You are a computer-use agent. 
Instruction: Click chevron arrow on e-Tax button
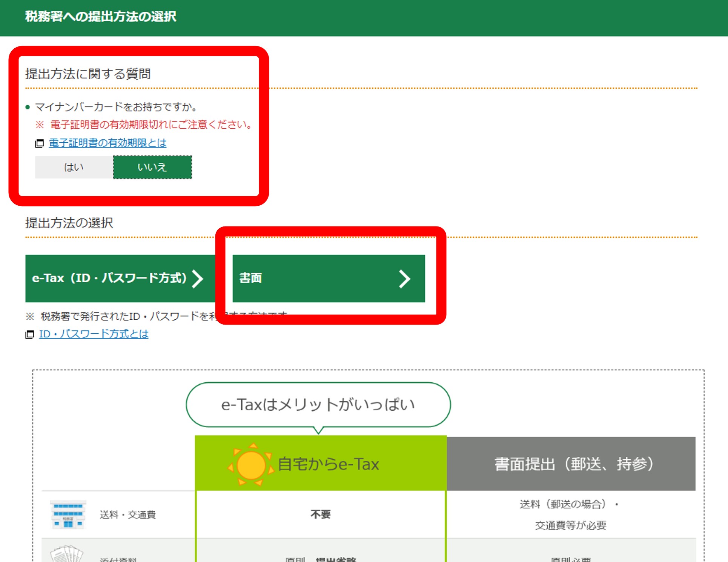click(x=198, y=279)
